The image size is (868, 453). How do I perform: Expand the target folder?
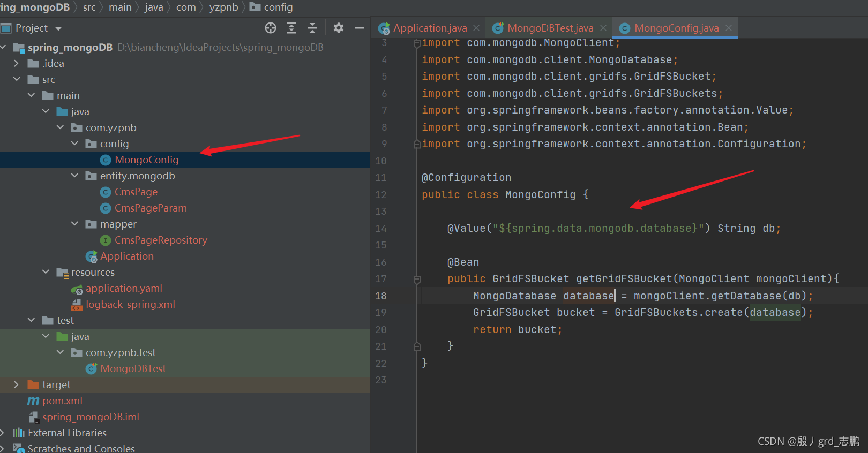tap(16, 384)
